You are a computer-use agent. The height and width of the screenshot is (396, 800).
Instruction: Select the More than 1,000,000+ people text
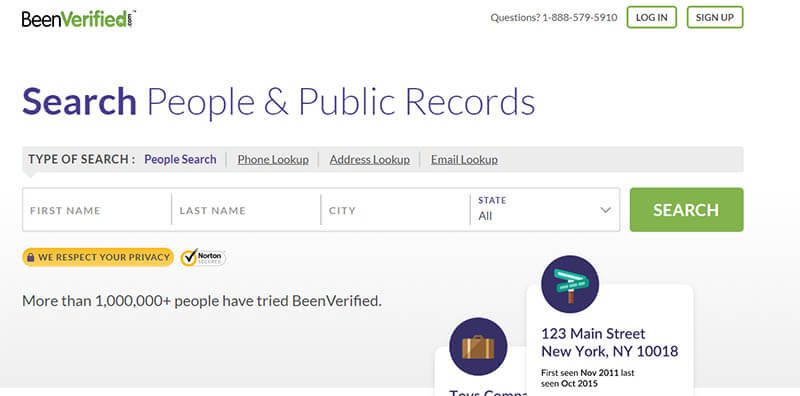(x=202, y=301)
